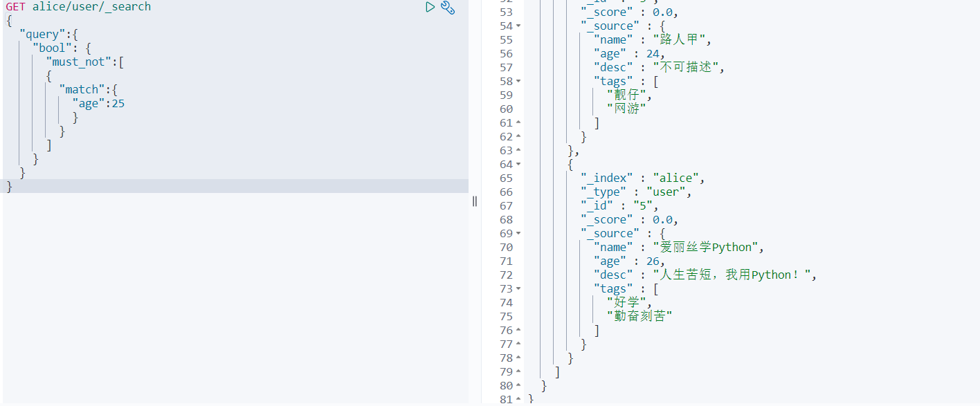Click the "bool" key in the query

[x=52, y=48]
